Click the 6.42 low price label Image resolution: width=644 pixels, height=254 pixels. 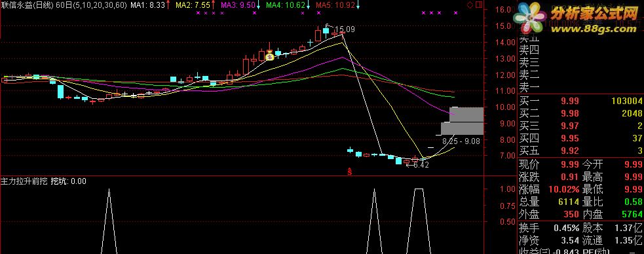coord(421,165)
